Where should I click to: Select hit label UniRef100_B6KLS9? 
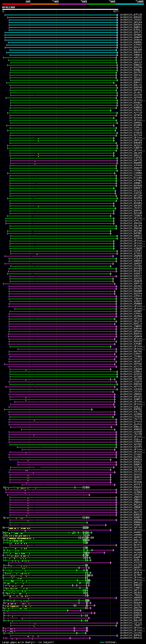click(x=131, y=540)
